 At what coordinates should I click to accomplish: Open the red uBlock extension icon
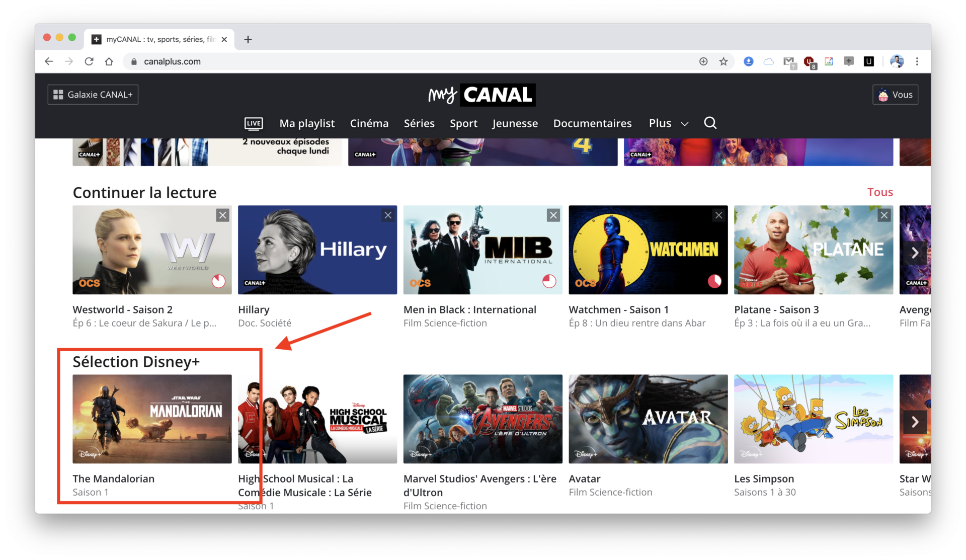(809, 62)
